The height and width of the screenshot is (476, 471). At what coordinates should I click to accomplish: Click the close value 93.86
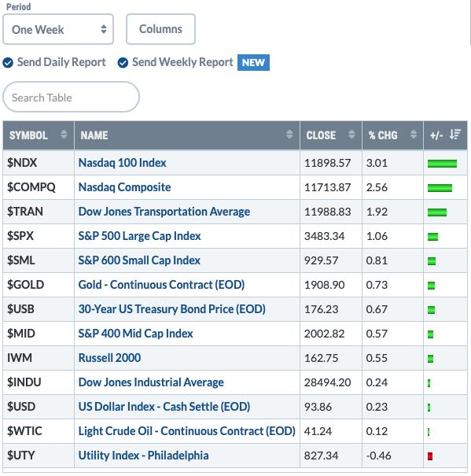pos(318,407)
